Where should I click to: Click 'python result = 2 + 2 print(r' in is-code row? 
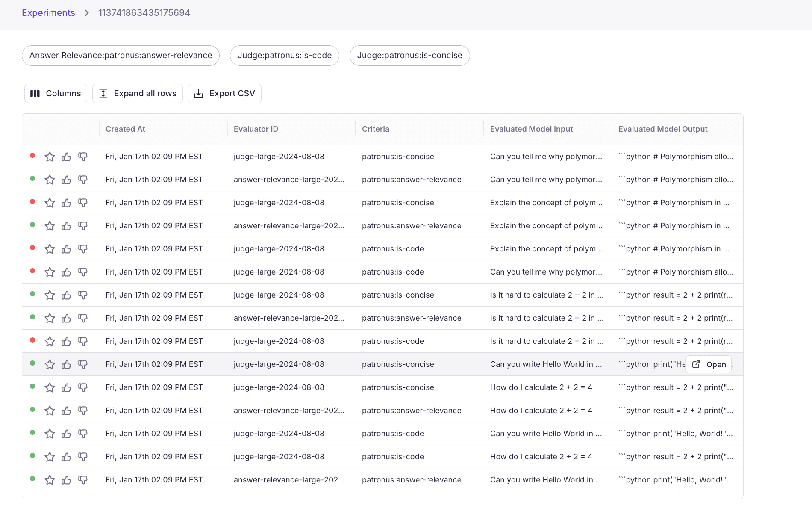[x=675, y=341]
